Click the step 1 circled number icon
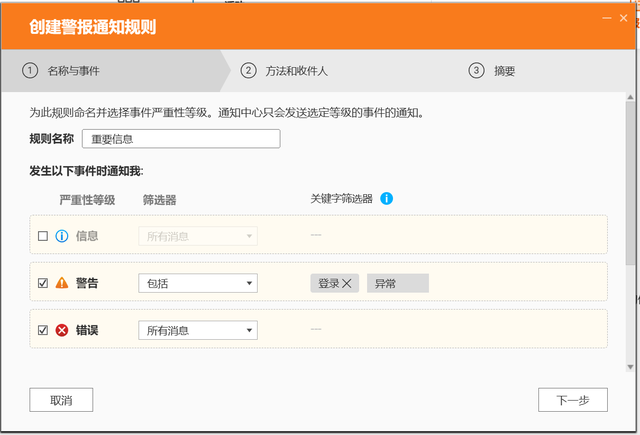 30,71
